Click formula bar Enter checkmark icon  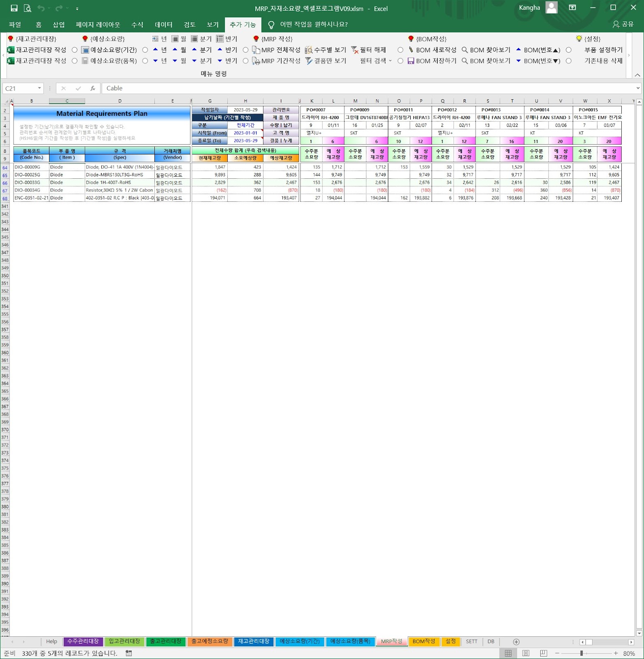[x=78, y=88]
